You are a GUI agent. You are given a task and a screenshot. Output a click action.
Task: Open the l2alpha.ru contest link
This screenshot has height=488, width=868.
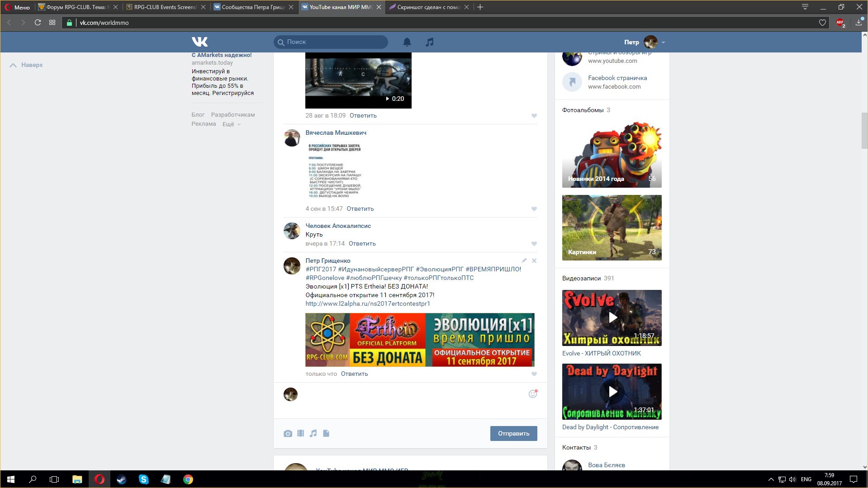pyautogui.click(x=368, y=304)
